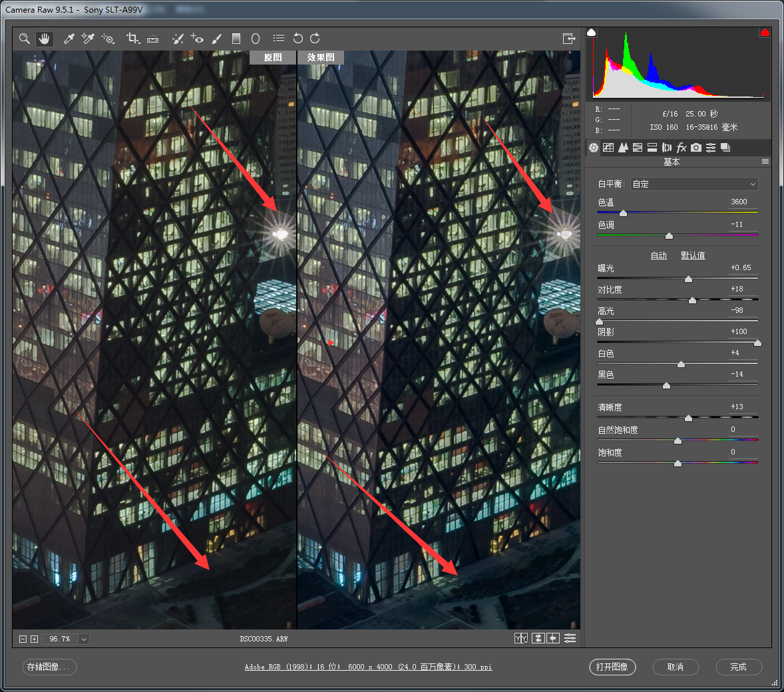Activate the Spot Removal brush
784x692 pixels.
tap(177, 39)
